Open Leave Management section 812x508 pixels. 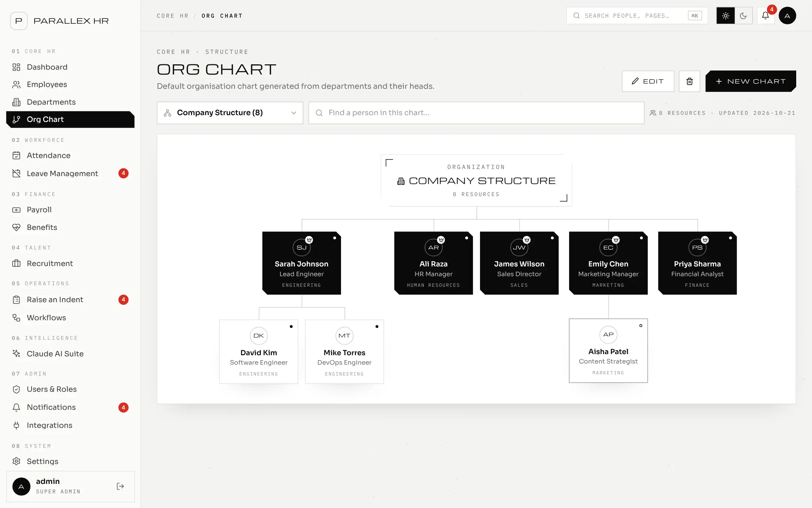(70, 173)
